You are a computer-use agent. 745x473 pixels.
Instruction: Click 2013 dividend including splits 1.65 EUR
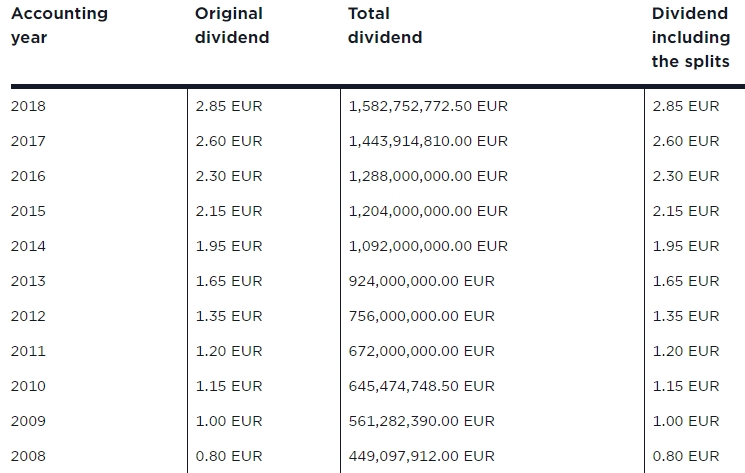685,281
